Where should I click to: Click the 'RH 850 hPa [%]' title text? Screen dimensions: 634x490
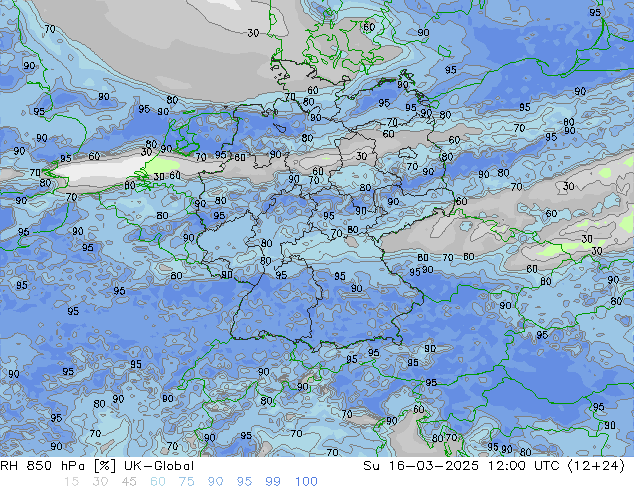58,466
